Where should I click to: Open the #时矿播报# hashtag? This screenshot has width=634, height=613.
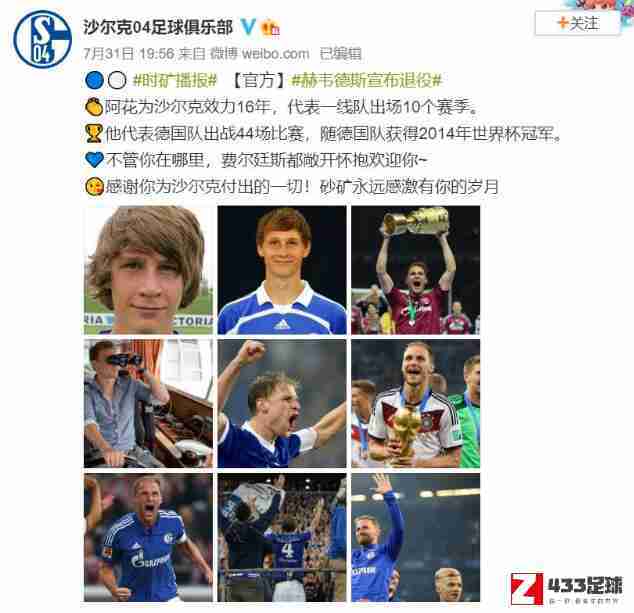[x=175, y=80]
